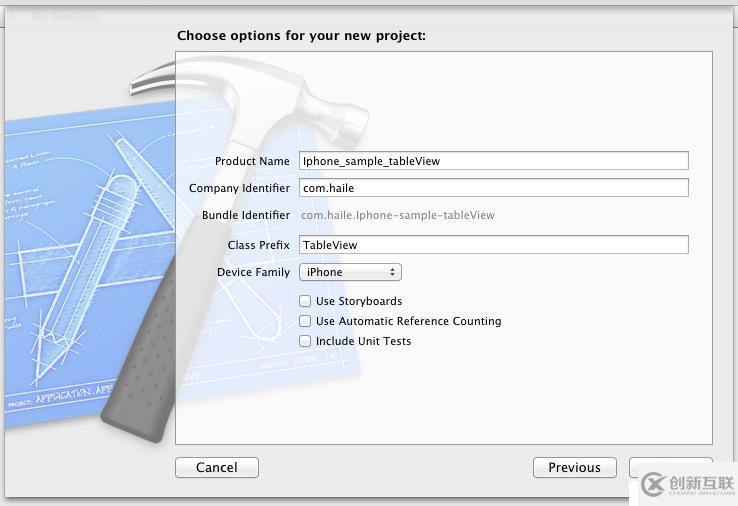Toggle Use Automatic Reference Counting checkbox
The height and width of the screenshot is (506, 738).
point(305,321)
